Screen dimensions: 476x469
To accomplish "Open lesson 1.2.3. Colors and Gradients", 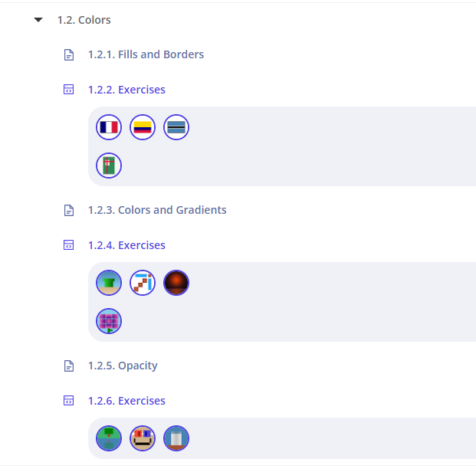I will point(157,210).
